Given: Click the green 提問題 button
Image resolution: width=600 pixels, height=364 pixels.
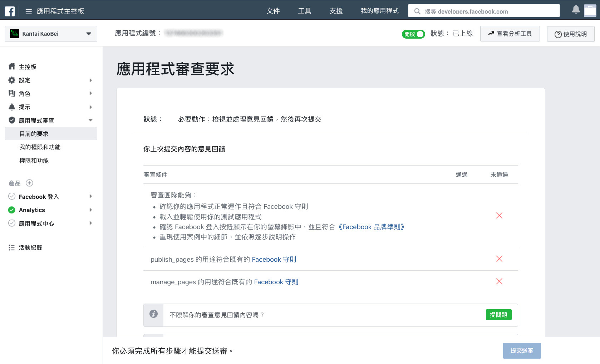Looking at the screenshot, I should (498, 315).
